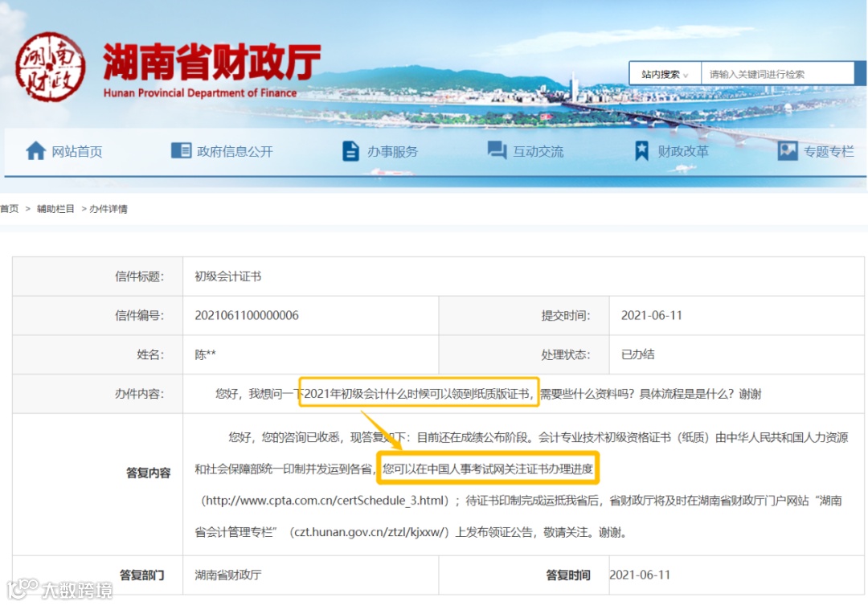
Task: Select the letter title 初级会计证书
Action: click(x=228, y=276)
